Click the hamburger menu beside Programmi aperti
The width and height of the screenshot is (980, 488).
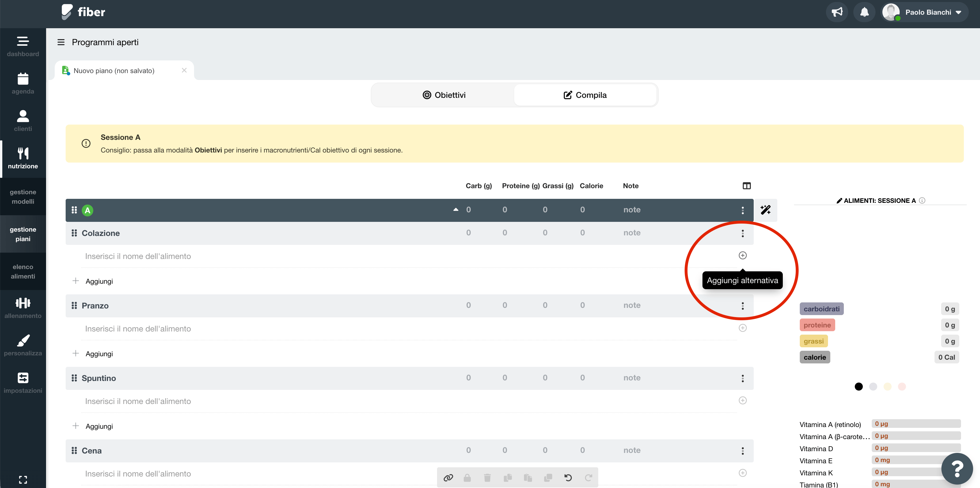61,42
